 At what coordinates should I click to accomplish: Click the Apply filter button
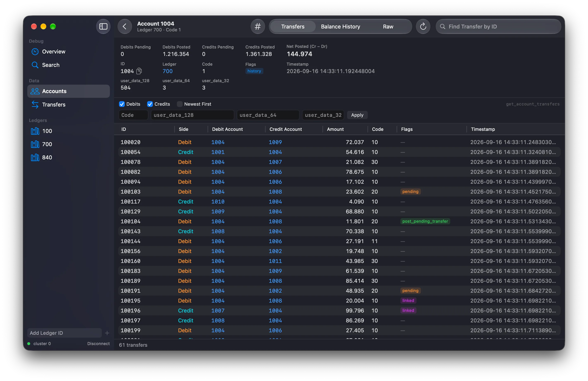pos(357,115)
